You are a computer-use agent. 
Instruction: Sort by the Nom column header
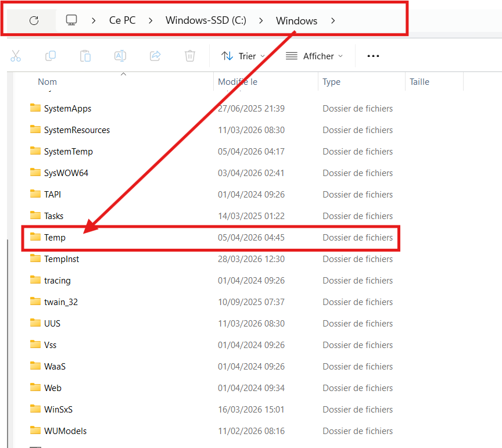coord(48,82)
